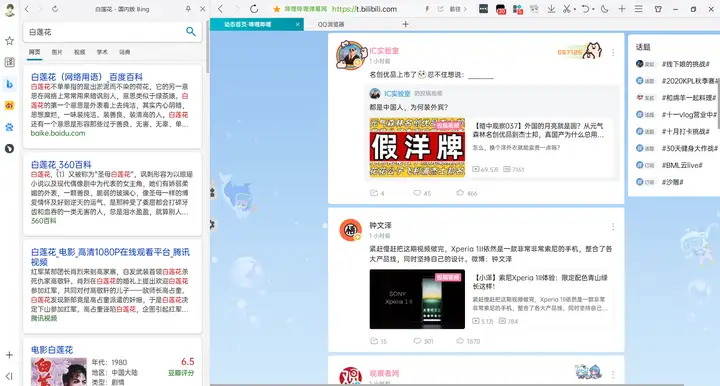Open the Bing 'b' sidebar app
This screenshot has width=720, height=386.
click(x=9, y=84)
